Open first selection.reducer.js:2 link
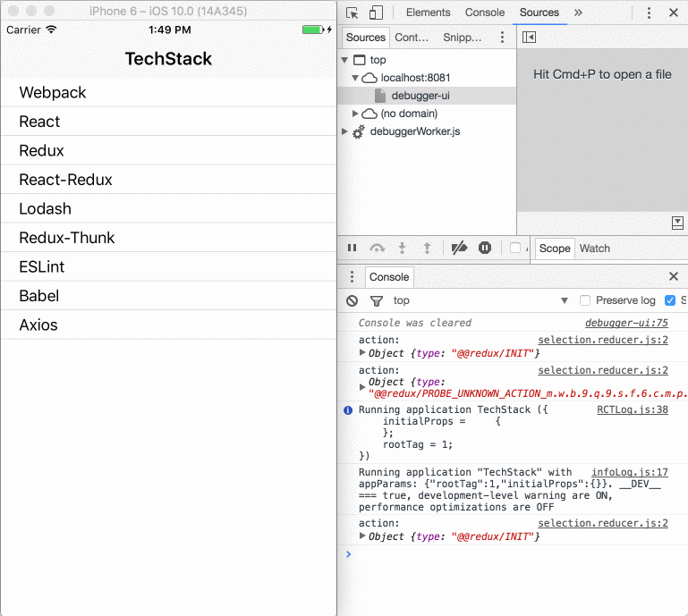The height and width of the screenshot is (616, 688). [x=603, y=341]
